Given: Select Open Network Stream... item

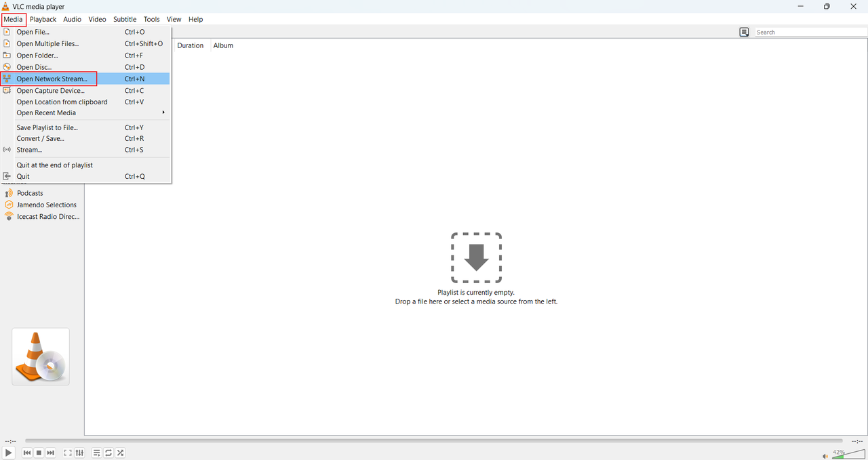Looking at the screenshot, I should (x=85, y=79).
